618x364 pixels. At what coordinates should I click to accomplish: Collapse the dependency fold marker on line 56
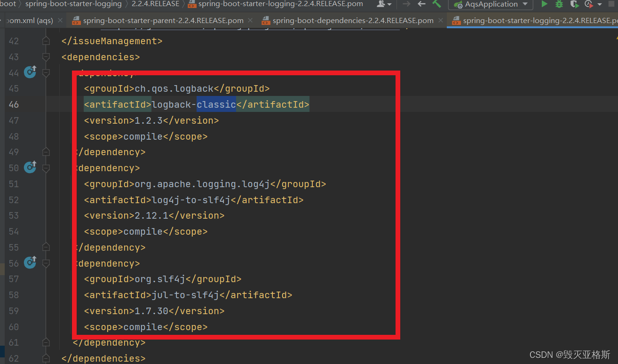[46, 263]
